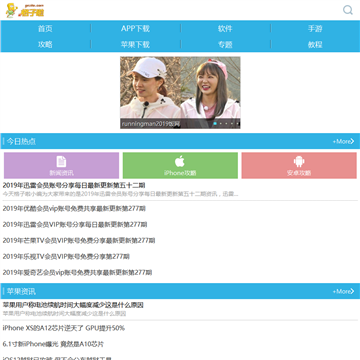Expand +More in 今日热点 section
This screenshot has width=360, height=360.
pos(343,141)
